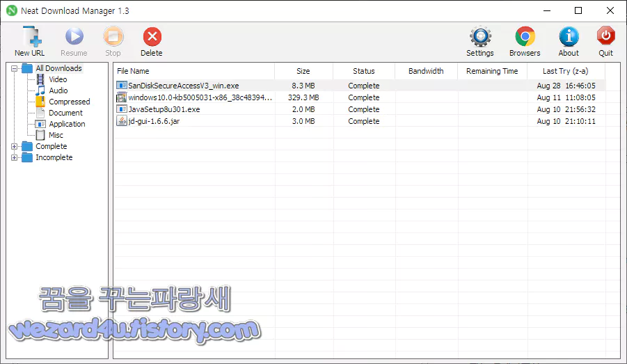
Task: Click the Complete folder icon
Action: (x=27, y=146)
